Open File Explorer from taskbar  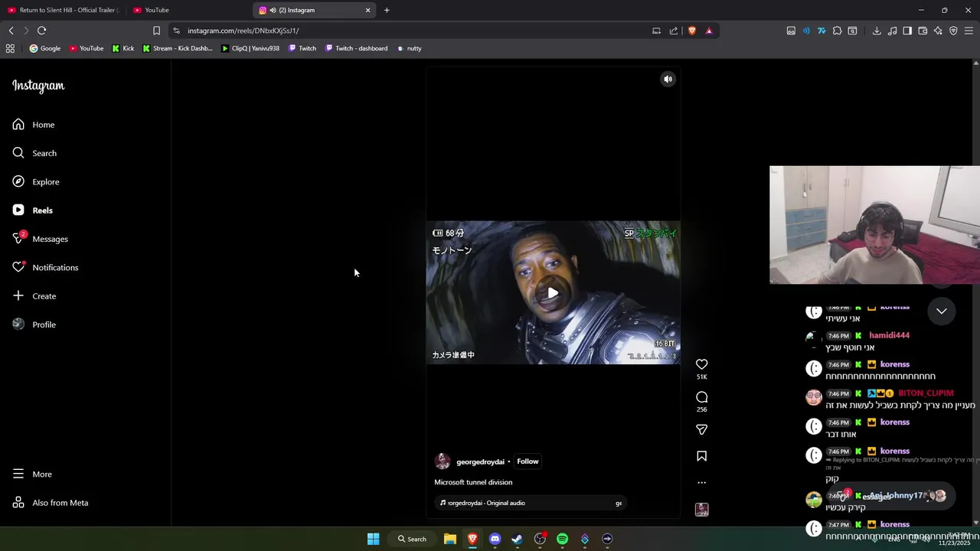tap(450, 539)
